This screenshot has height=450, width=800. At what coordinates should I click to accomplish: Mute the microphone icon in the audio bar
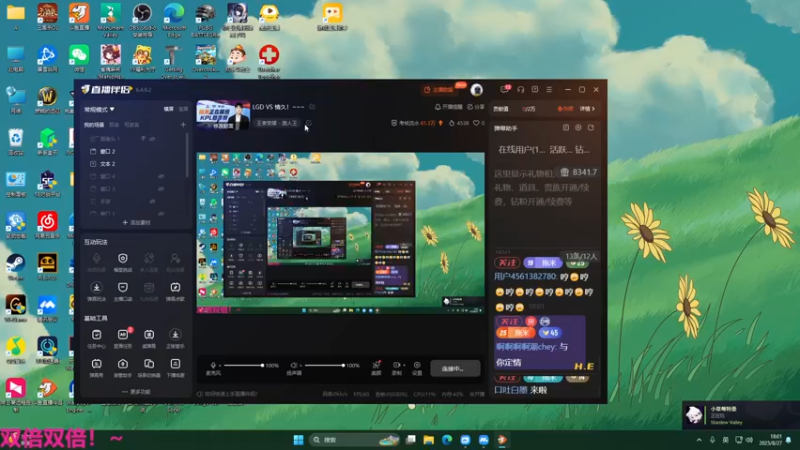click(213, 365)
